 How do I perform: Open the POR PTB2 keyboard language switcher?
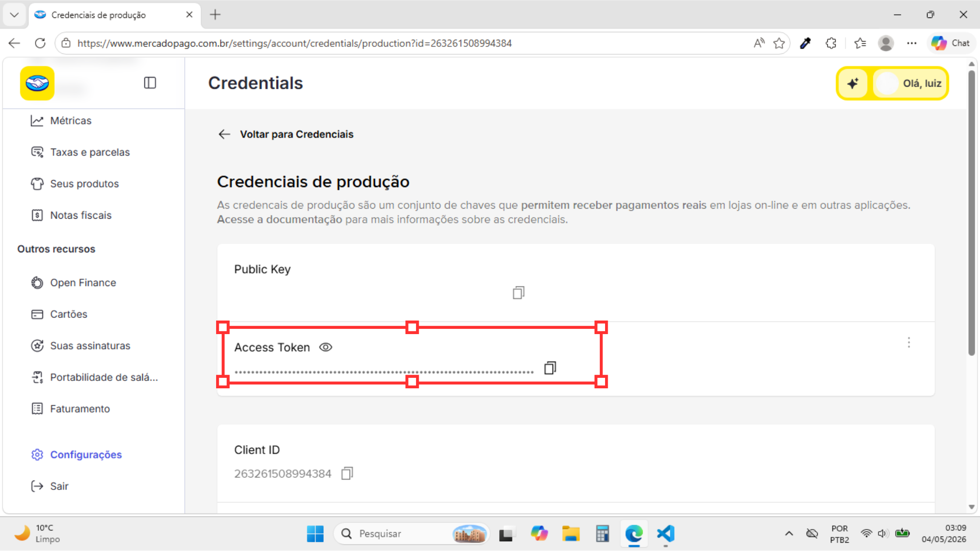[x=840, y=534]
